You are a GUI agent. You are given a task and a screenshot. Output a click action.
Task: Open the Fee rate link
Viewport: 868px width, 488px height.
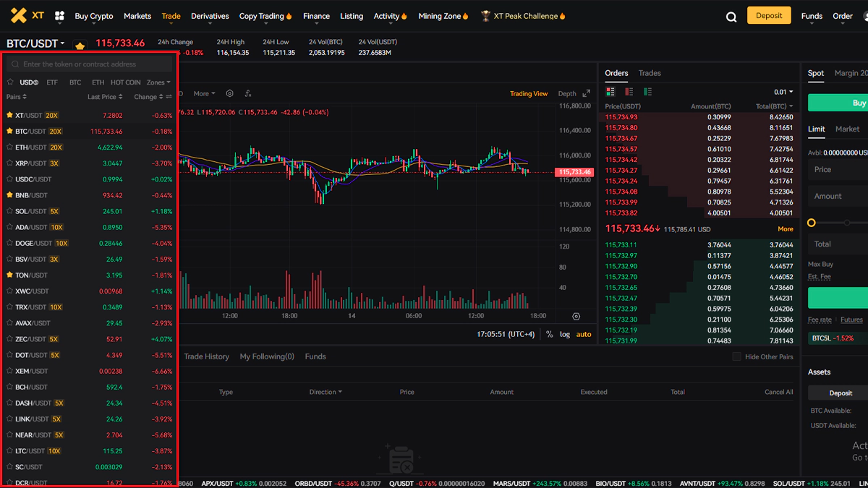point(820,320)
